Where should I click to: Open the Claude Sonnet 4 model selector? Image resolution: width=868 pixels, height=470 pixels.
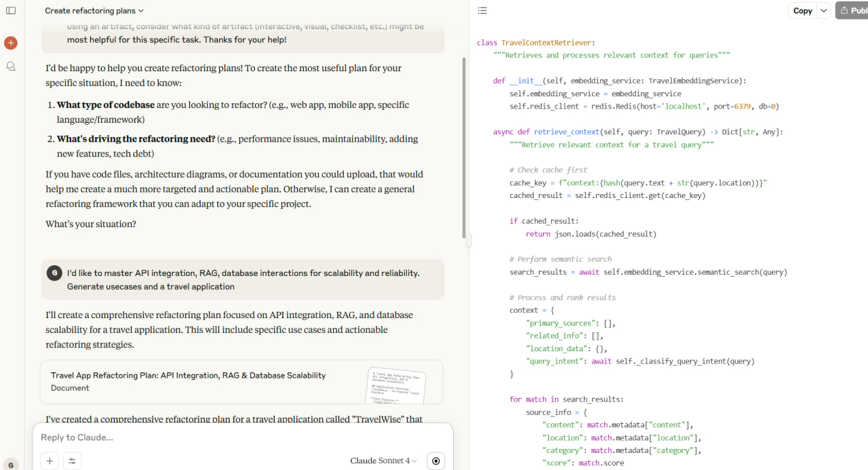383,461
